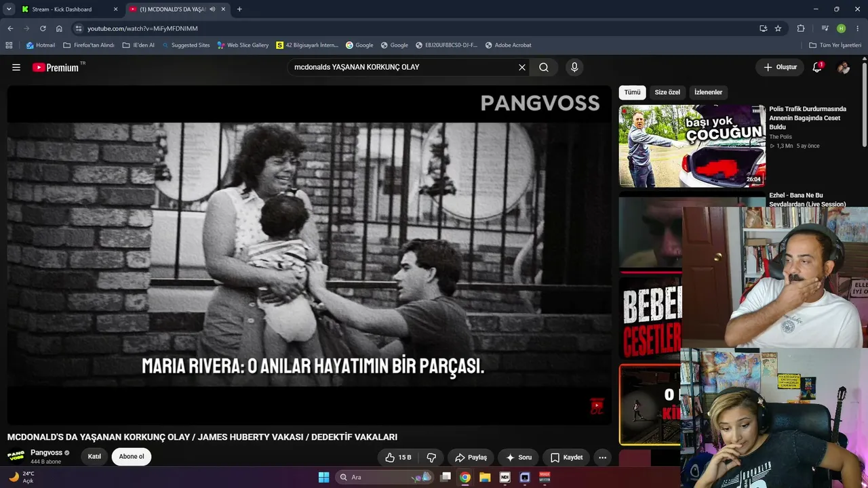Open 'Ezhel - Bana Ne Bu' video
This screenshot has height=488, width=868.
click(x=807, y=199)
